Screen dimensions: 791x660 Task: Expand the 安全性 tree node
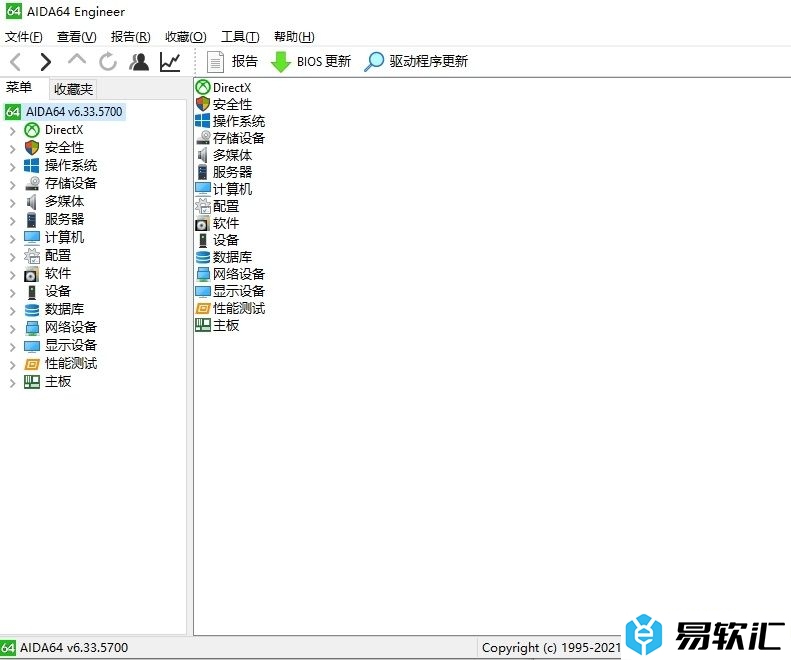(13, 149)
